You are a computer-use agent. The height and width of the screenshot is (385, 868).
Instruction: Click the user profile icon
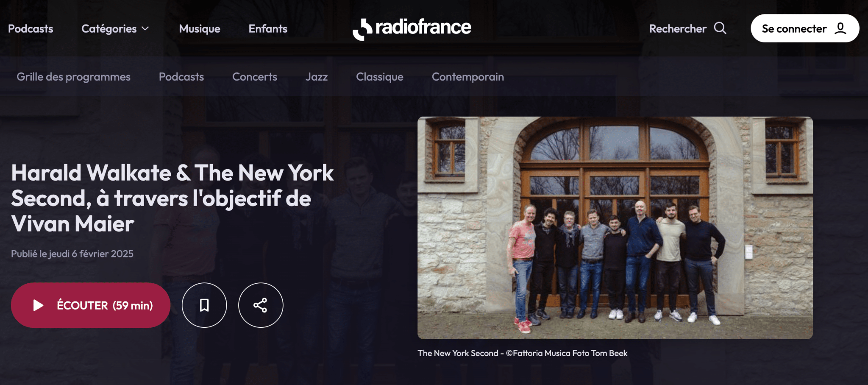840,28
